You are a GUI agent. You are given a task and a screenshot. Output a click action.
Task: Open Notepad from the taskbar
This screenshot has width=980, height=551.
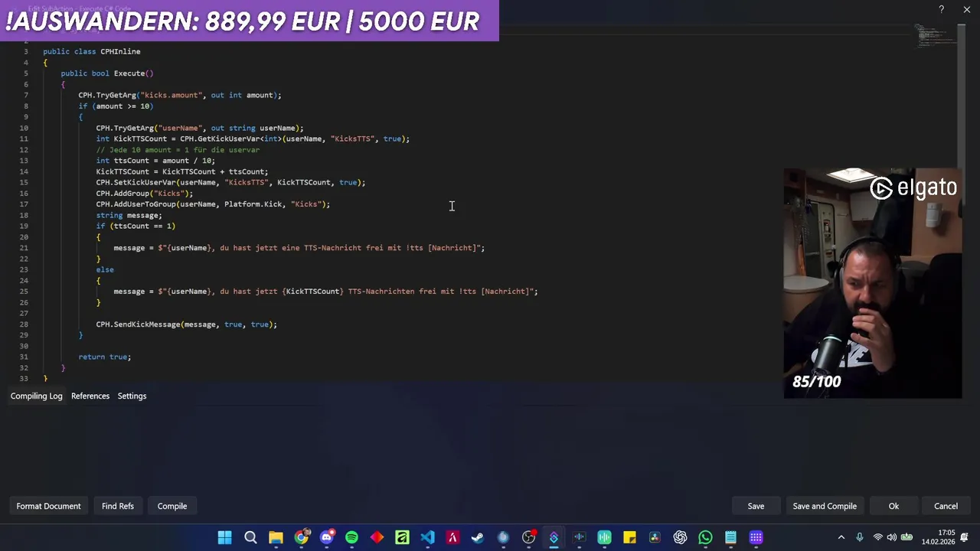pos(730,537)
